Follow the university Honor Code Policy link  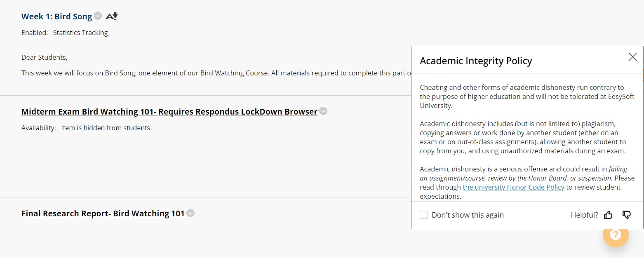tap(513, 187)
